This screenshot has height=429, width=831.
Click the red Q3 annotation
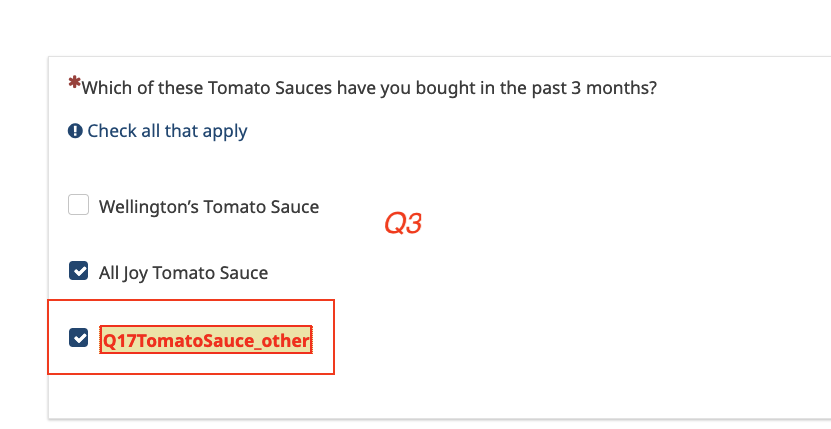pos(403,224)
